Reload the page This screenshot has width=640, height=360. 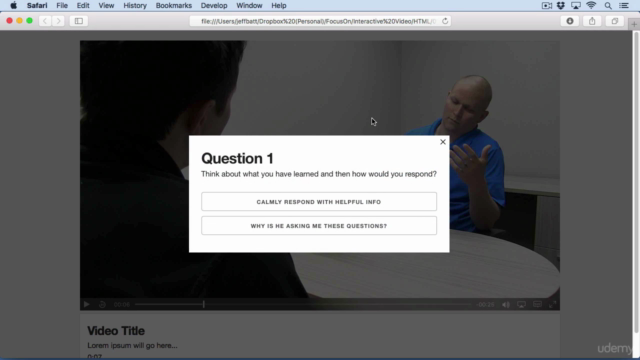(445, 21)
